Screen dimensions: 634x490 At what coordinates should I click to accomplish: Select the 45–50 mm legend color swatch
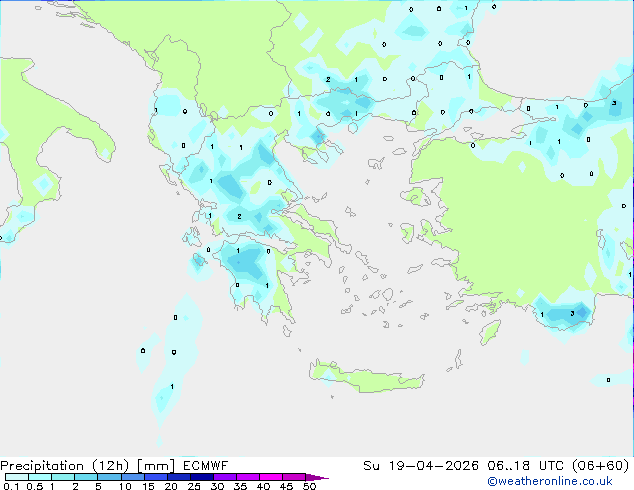pos(293,477)
